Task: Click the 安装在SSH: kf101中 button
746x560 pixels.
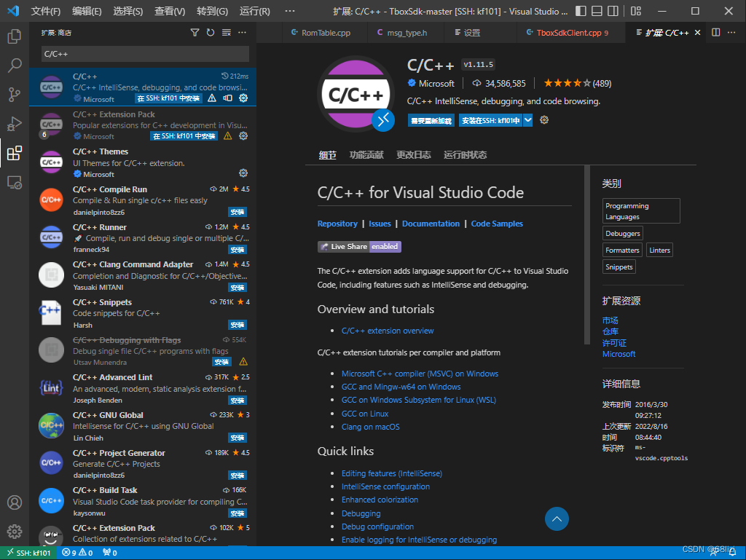Action: point(490,120)
